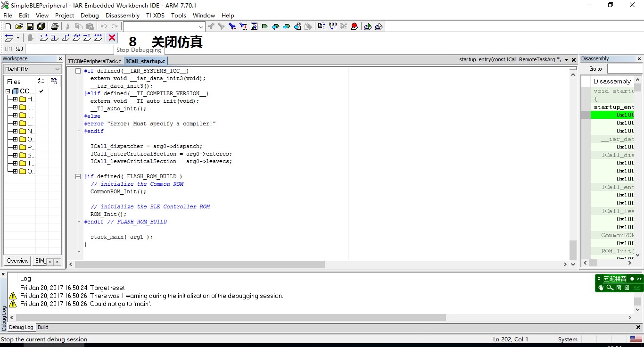Open the File menu

click(x=8, y=15)
